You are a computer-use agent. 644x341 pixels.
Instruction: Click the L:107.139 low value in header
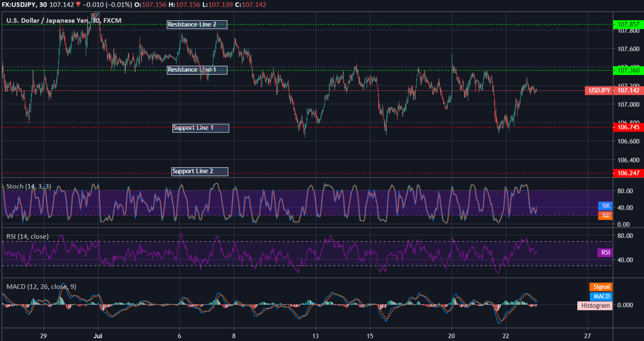(218, 5)
